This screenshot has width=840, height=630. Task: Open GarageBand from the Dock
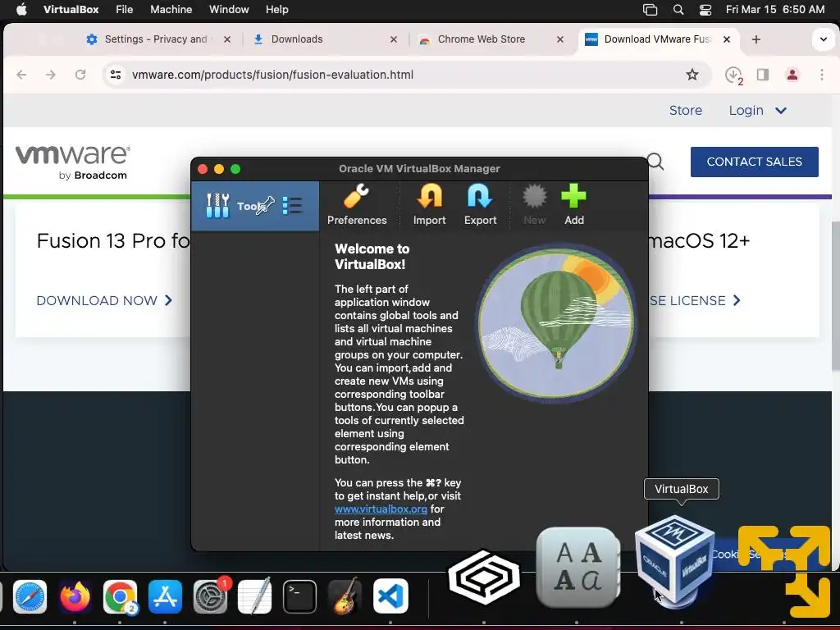tap(345, 596)
